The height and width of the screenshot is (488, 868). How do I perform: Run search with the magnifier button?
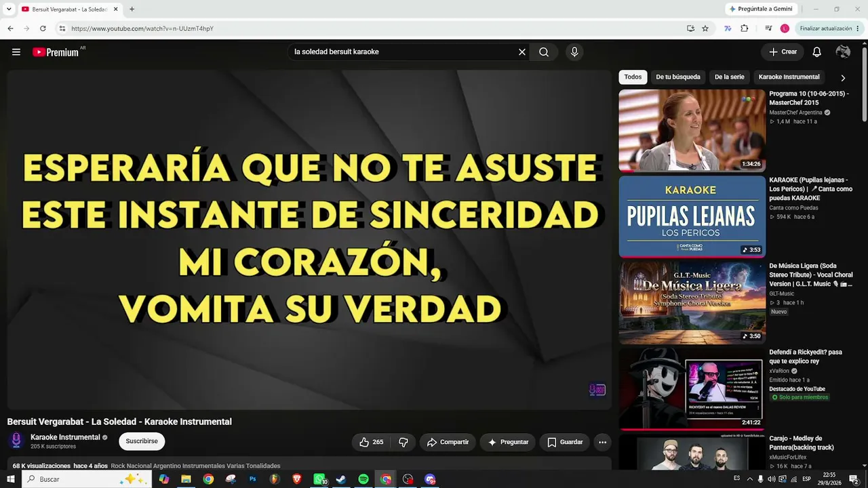click(544, 52)
